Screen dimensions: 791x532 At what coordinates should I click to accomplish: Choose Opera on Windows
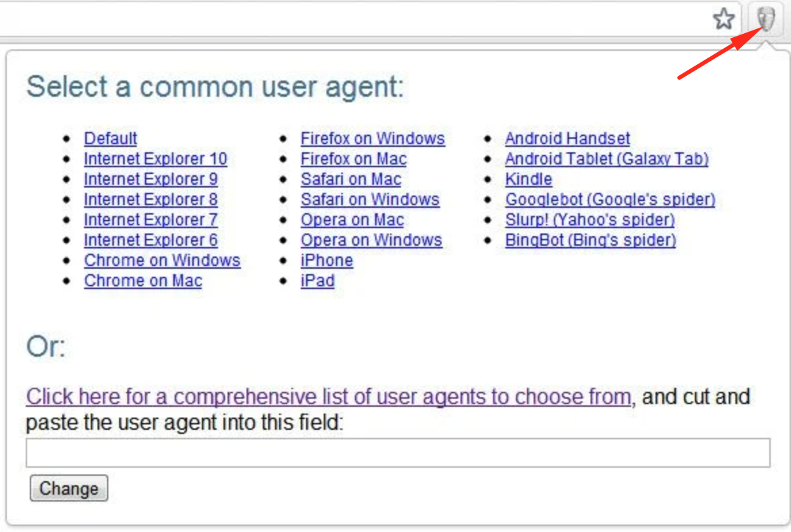click(x=371, y=240)
